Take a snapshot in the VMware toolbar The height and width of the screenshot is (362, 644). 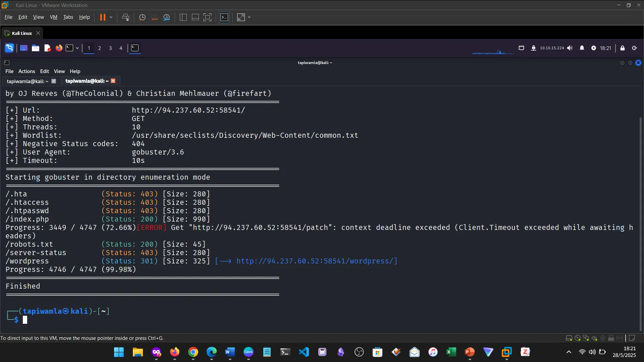(142, 17)
